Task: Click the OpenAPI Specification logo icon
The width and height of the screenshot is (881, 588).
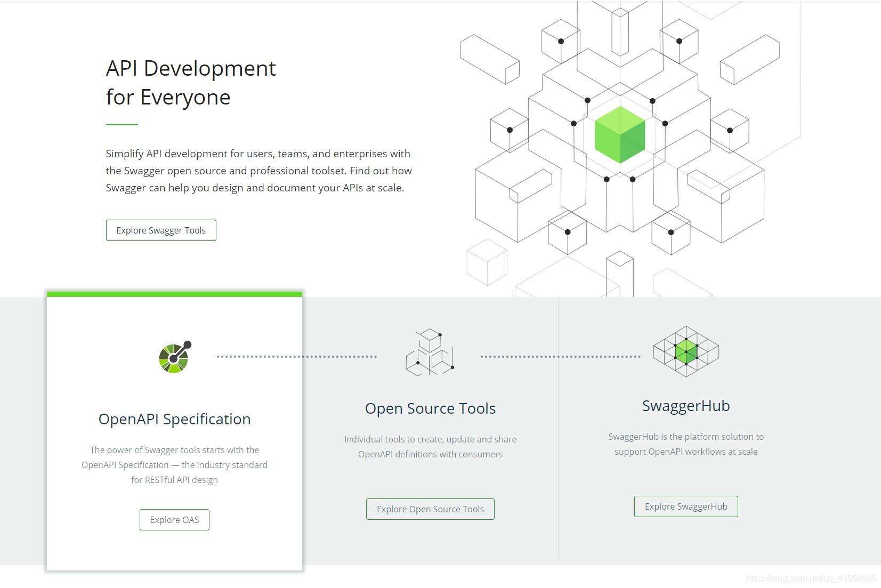Action: tap(175, 357)
